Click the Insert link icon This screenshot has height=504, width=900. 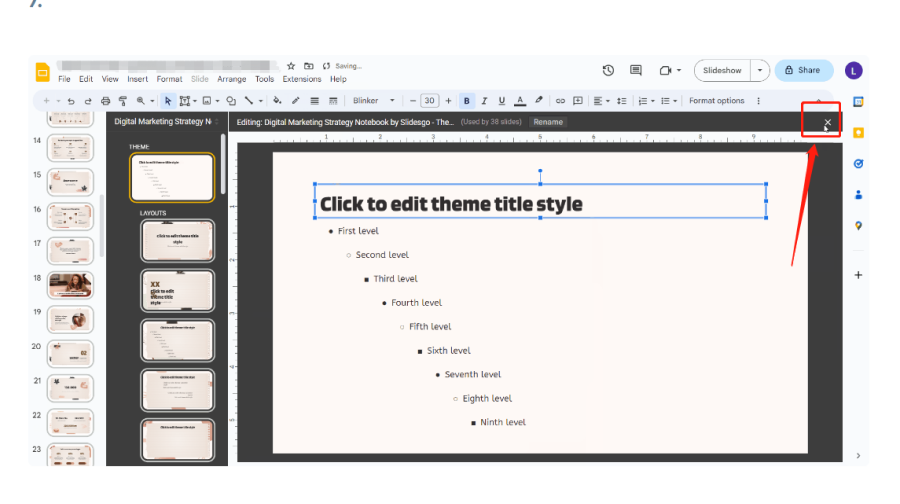coord(560,101)
